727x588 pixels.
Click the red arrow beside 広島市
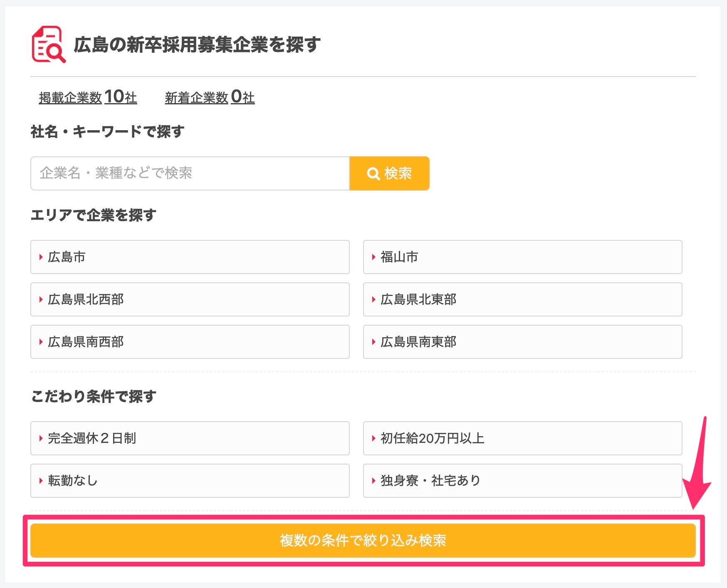(41, 257)
